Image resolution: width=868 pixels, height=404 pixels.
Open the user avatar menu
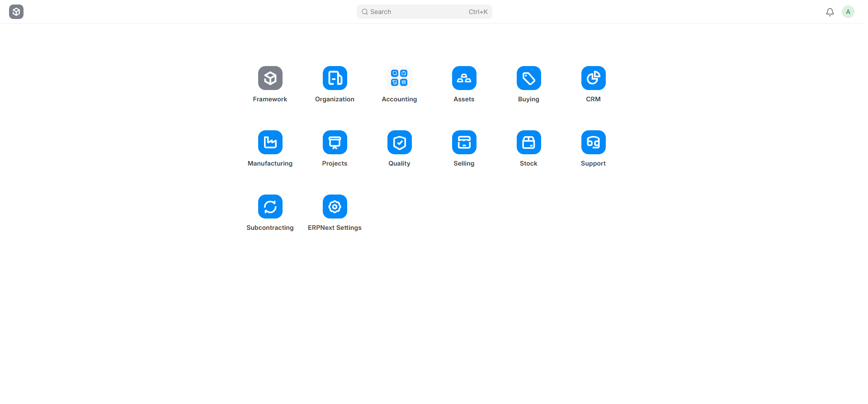click(x=848, y=12)
